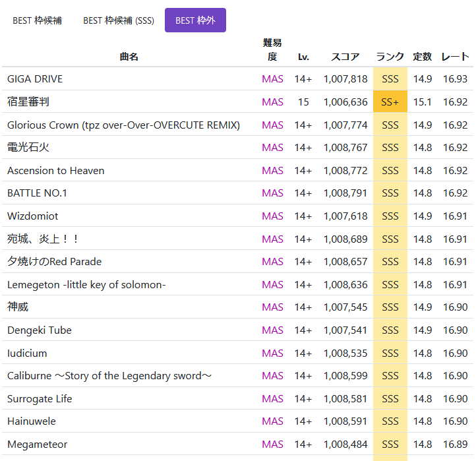Click the MAS difficulty for Megameteor
This screenshot has width=476, height=461.
point(272,445)
